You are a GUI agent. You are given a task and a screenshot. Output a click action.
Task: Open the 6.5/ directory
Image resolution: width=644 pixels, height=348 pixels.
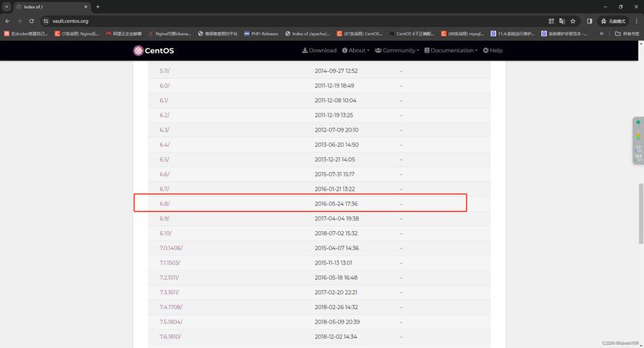click(x=164, y=159)
